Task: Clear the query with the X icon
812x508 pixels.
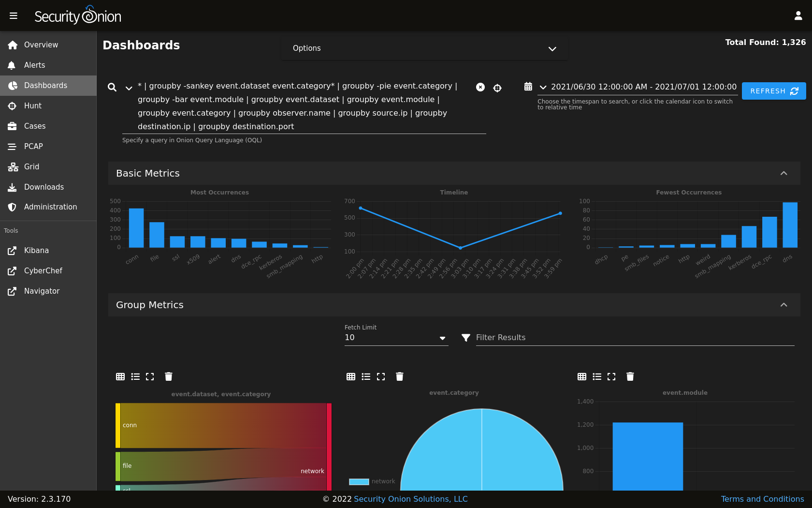Action: [x=480, y=87]
